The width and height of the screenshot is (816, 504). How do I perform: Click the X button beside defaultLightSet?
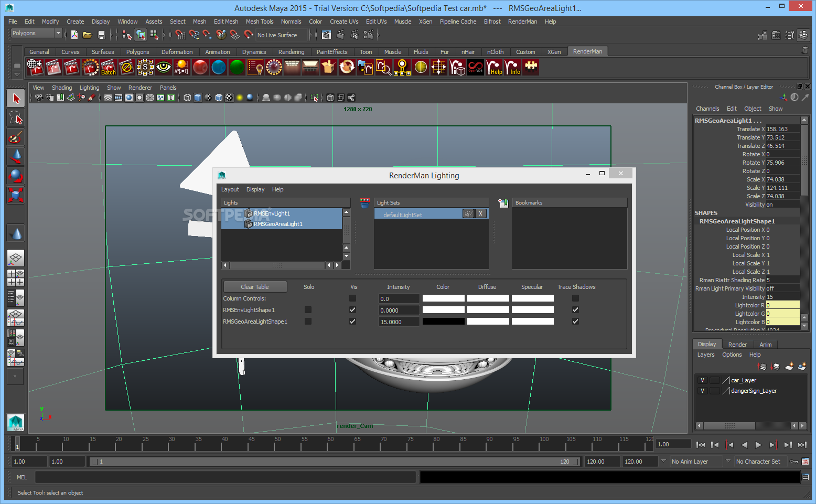480,213
